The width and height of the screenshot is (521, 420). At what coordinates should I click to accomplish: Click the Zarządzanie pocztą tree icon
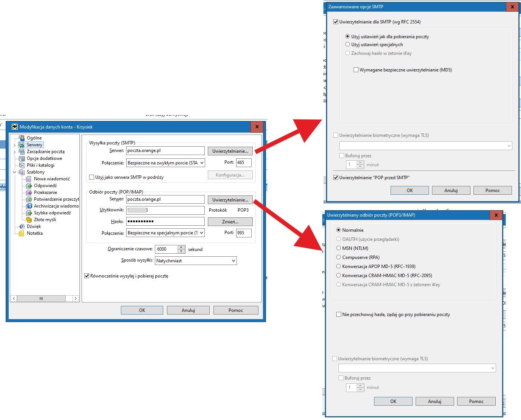pyautogui.click(x=22, y=152)
